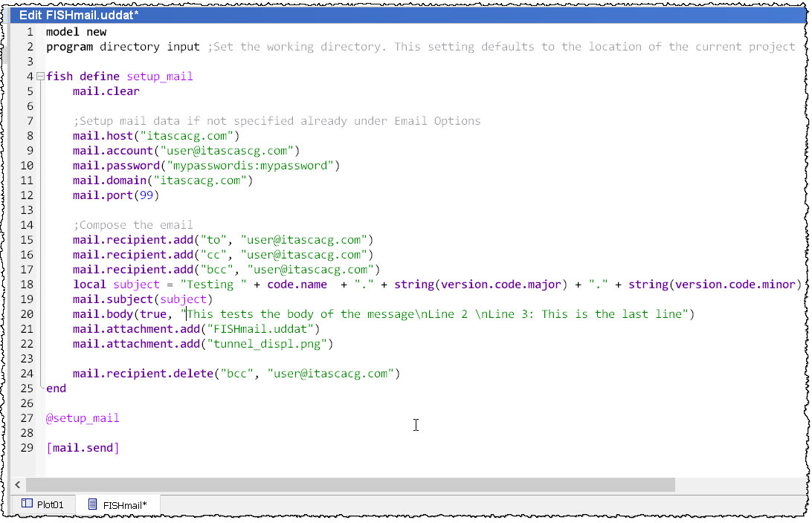Viewport: 812px width, 523px height.
Task: Click the mail.body(true, ...) statement
Action: [x=383, y=314]
